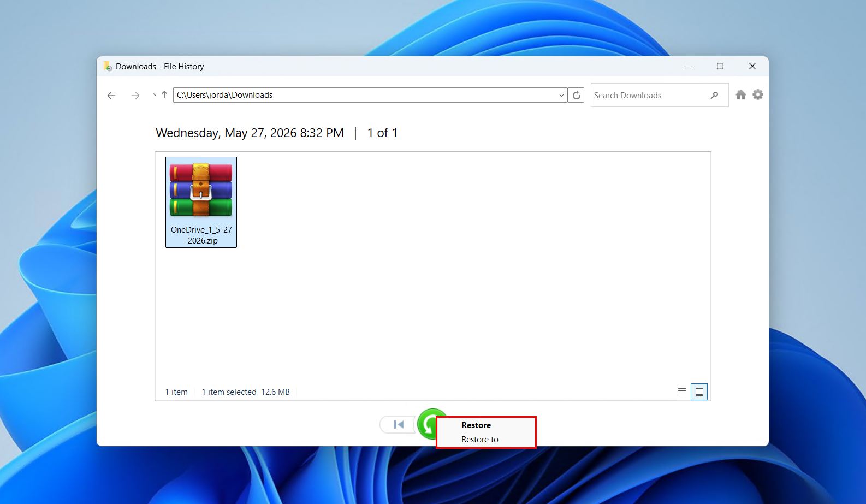
Task: Click the '1 of 1' version counter
Action: (382, 133)
